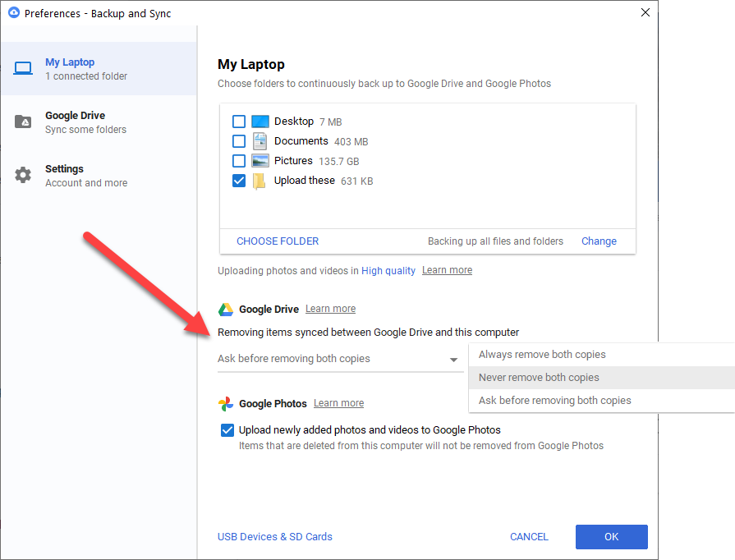Open Learn more beside Google Drive heading
Image resolution: width=735 pixels, height=560 pixels.
[x=330, y=309]
